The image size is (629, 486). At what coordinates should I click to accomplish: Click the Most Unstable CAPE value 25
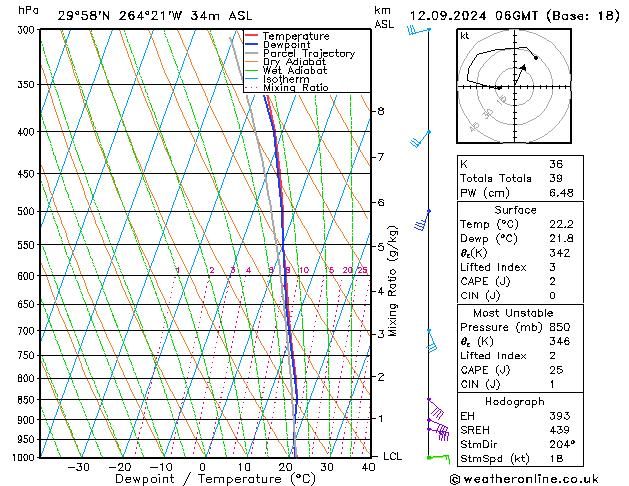(556, 370)
